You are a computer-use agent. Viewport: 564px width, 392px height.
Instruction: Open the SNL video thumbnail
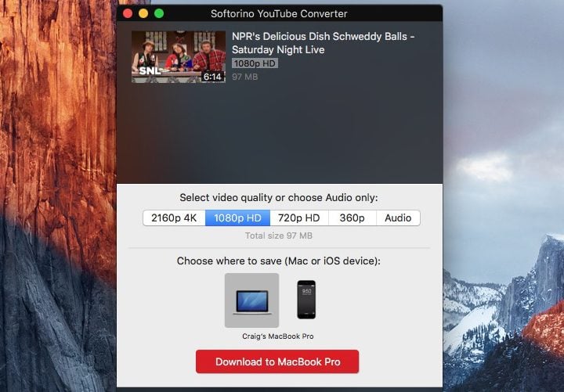(179, 57)
